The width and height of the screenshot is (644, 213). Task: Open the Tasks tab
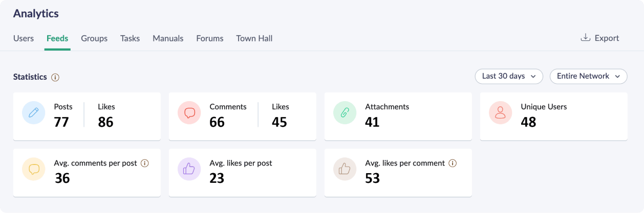click(x=130, y=38)
